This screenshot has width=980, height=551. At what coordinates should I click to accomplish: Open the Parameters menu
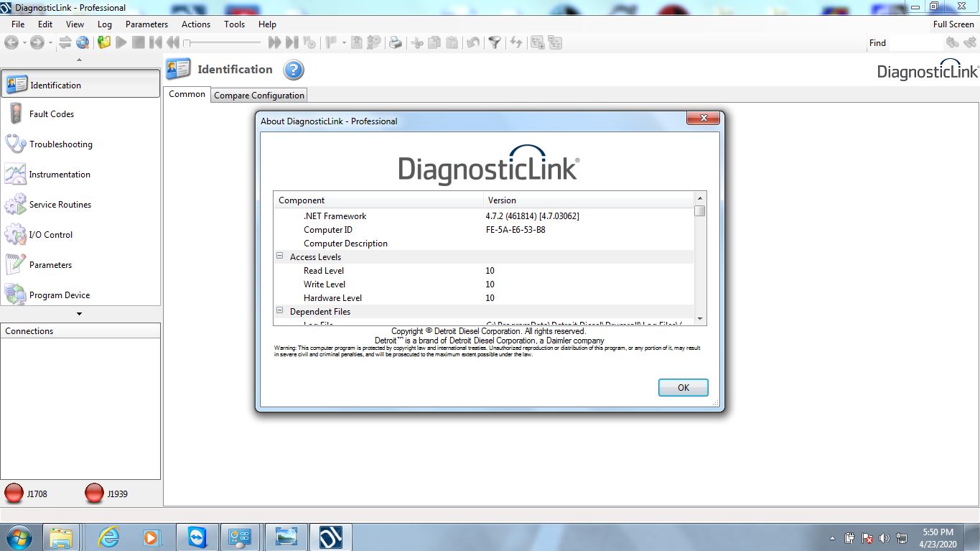point(146,24)
